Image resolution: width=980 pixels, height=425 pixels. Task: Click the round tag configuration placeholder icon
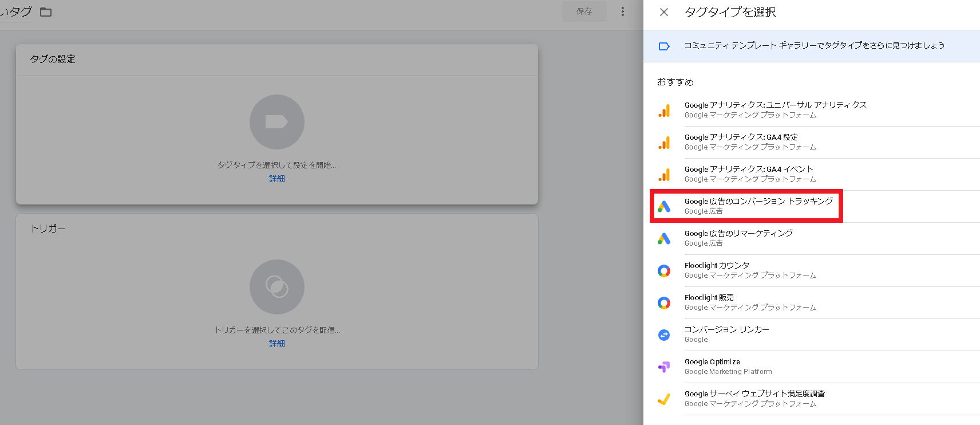277,122
